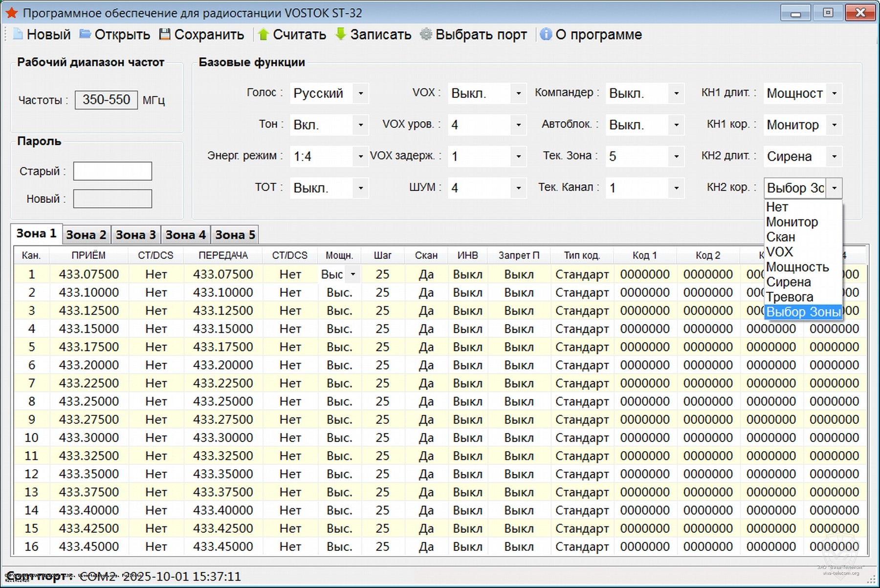The height and width of the screenshot is (588, 880).
Task: Expand the Энерг. режим dropdown
Action: point(360,156)
